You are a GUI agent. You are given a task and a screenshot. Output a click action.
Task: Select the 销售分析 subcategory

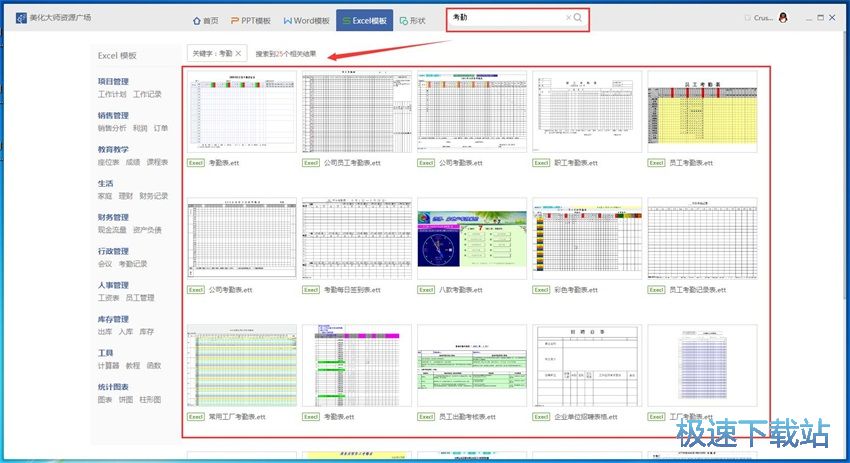point(112,128)
